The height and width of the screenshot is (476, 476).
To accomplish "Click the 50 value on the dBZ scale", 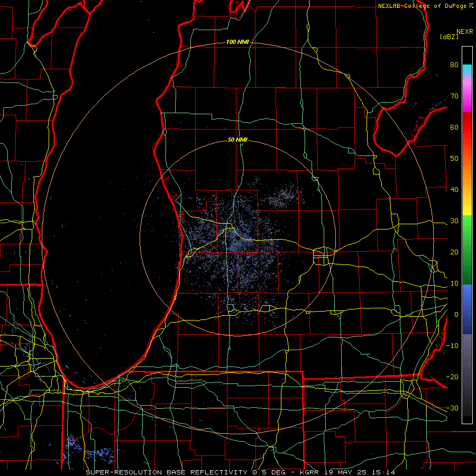I will pos(454,159).
